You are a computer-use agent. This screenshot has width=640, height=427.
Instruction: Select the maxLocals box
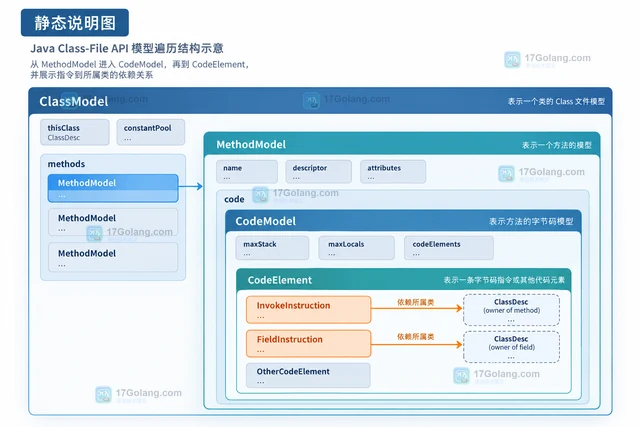357,248
